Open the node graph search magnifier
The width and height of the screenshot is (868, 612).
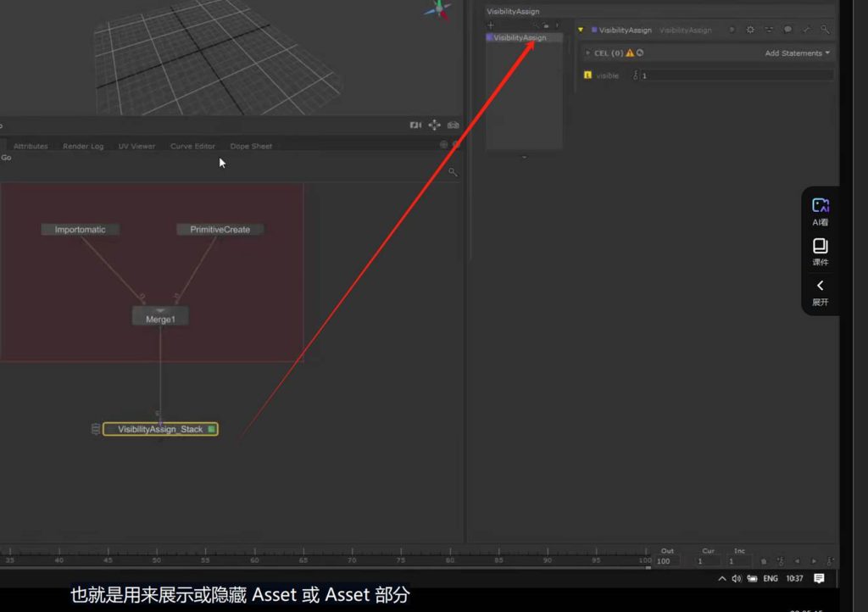point(453,172)
